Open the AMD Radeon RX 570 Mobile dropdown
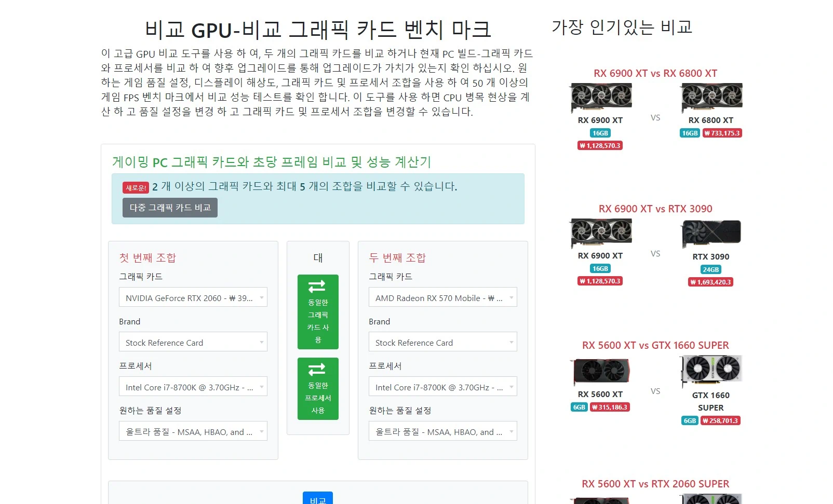The width and height of the screenshot is (833, 504). [x=443, y=297]
